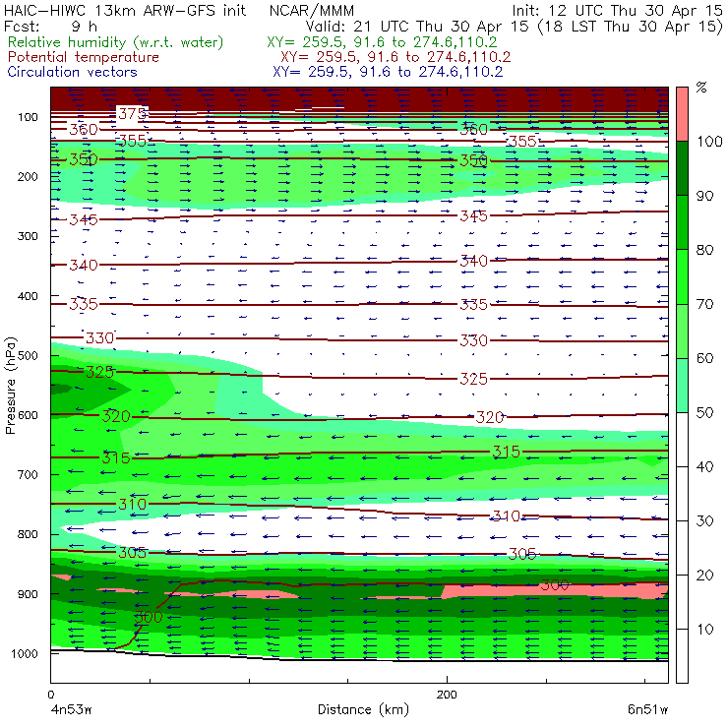Click the left '345' contour label
Viewport: 728px width, 728px height.
[x=84, y=219]
